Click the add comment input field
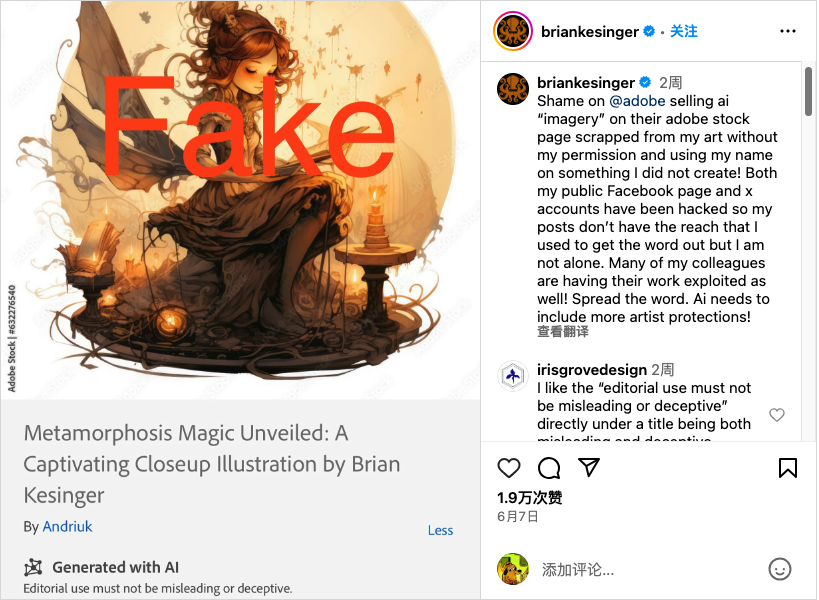The image size is (819, 600). click(648, 569)
